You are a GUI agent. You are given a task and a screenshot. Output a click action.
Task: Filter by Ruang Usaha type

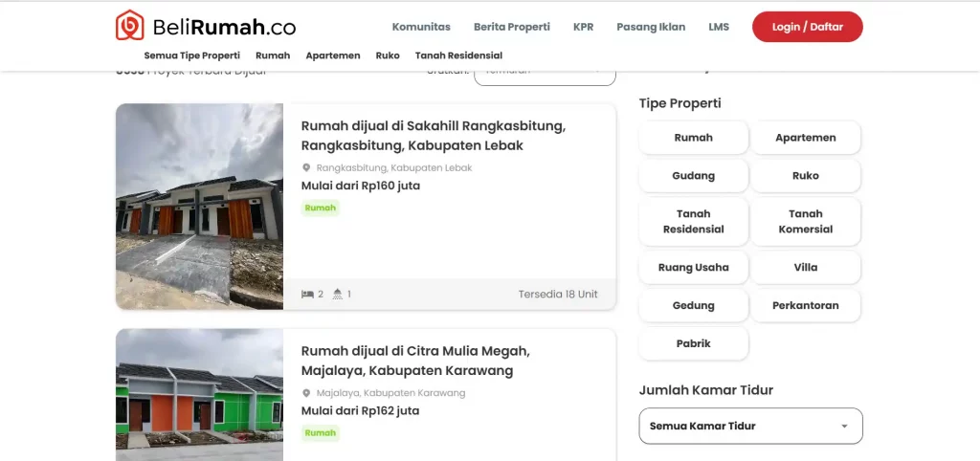pos(693,268)
